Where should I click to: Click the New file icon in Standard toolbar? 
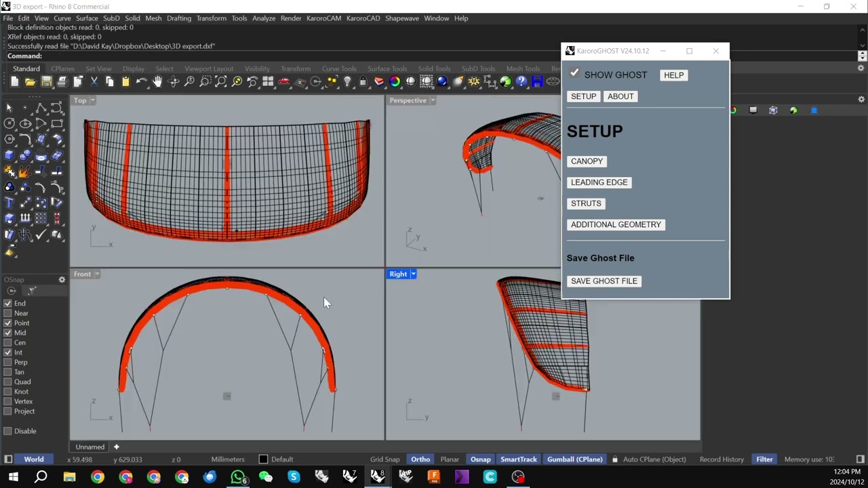point(15,82)
